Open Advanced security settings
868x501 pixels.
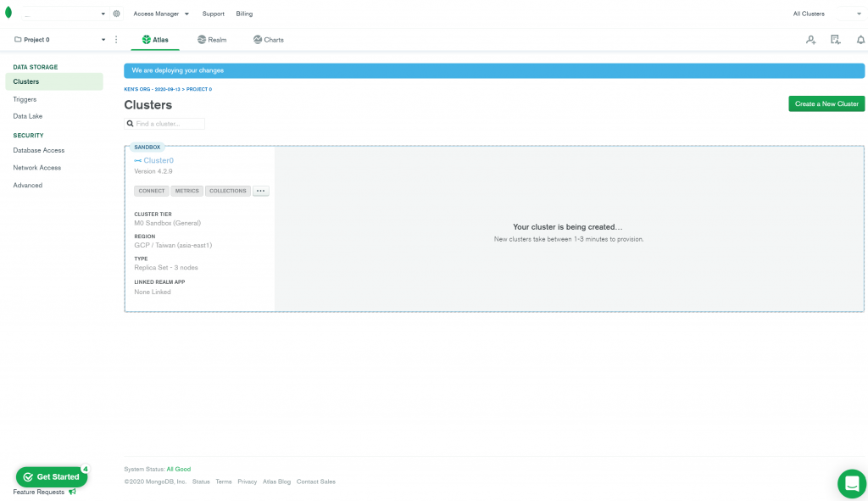point(28,186)
